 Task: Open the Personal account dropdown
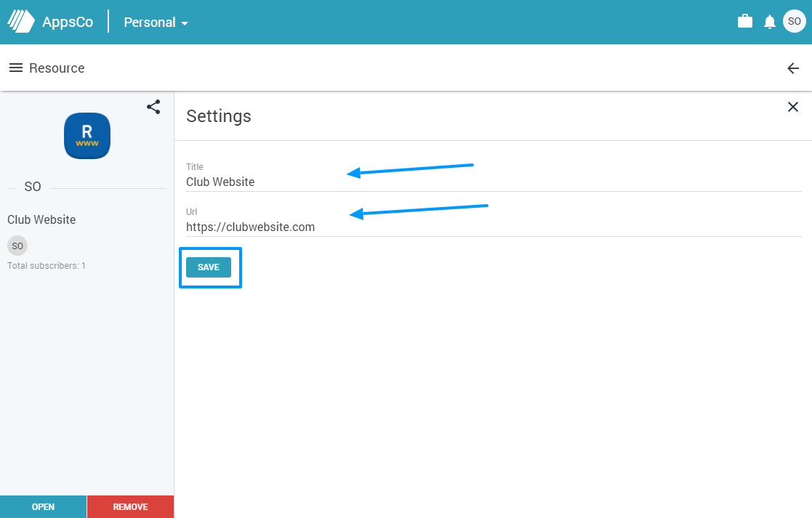tap(156, 23)
